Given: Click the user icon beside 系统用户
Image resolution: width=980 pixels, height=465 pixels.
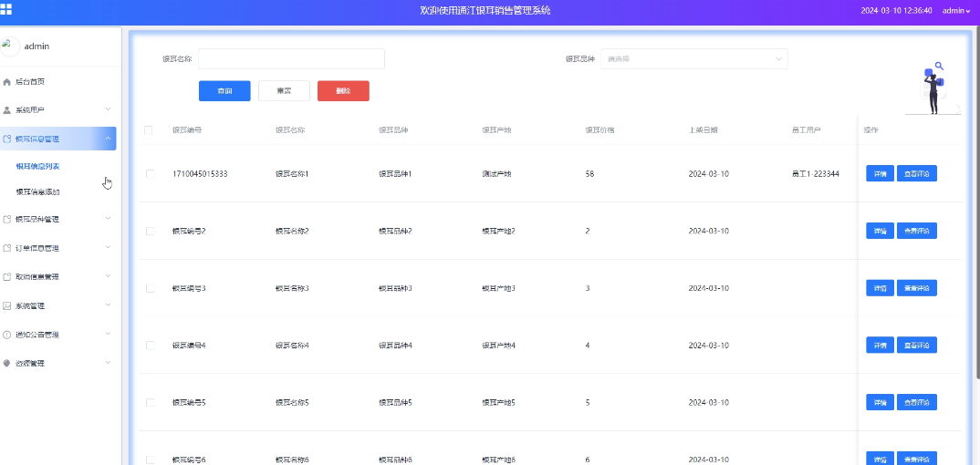Looking at the screenshot, I should [7, 110].
